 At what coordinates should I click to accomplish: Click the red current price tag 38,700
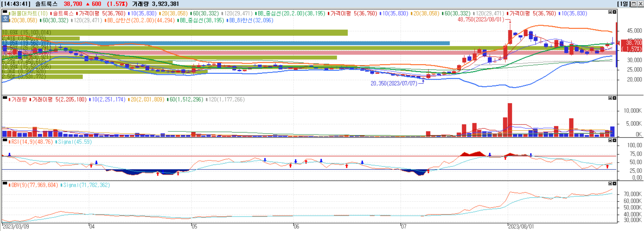click(632, 46)
